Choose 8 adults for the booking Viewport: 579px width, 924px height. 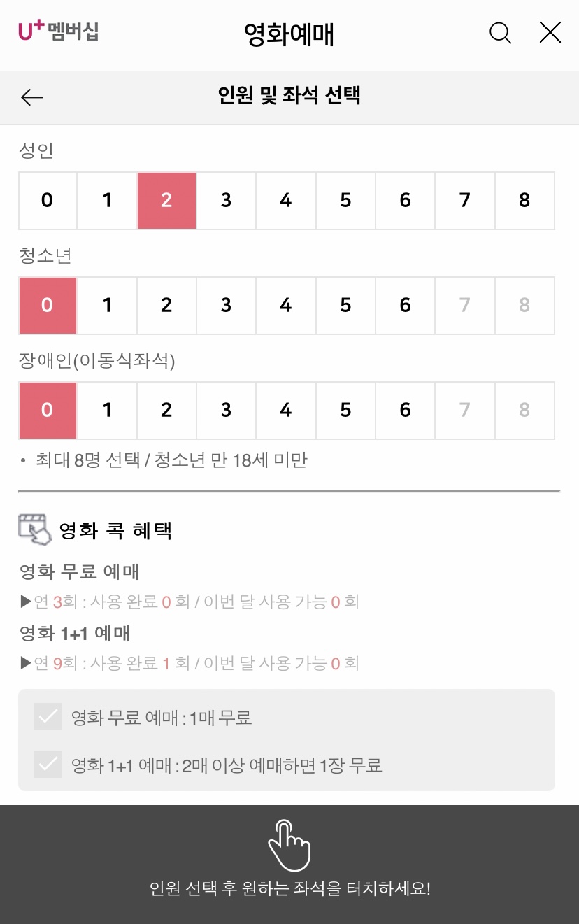click(524, 200)
